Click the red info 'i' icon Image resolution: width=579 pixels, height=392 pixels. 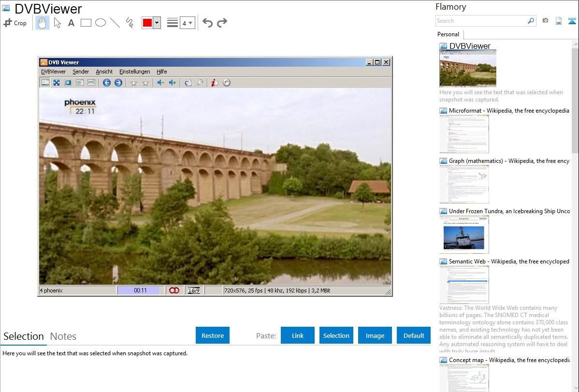[215, 83]
